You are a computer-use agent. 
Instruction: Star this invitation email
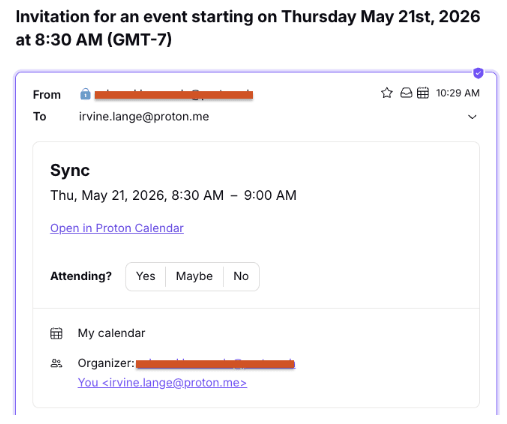tap(387, 93)
